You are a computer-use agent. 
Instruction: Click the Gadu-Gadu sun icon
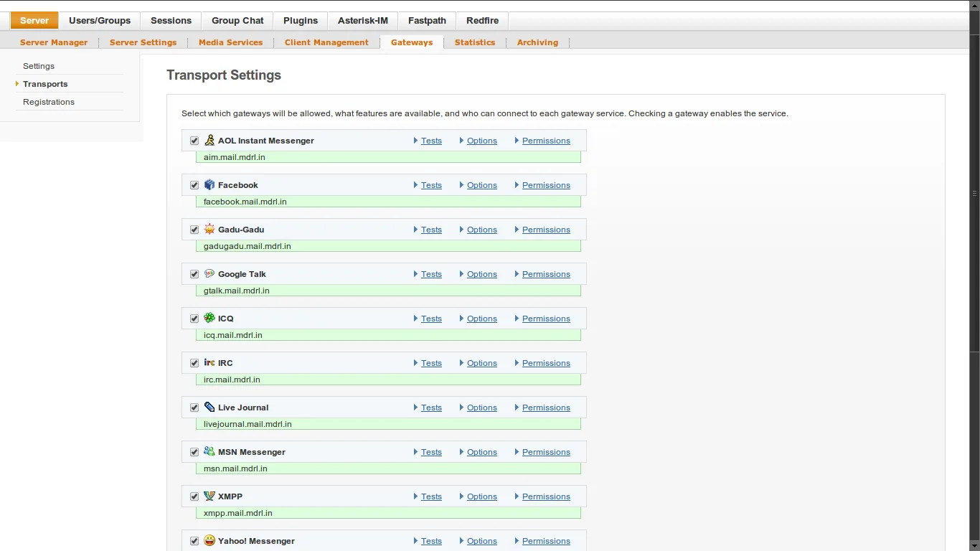pos(209,229)
